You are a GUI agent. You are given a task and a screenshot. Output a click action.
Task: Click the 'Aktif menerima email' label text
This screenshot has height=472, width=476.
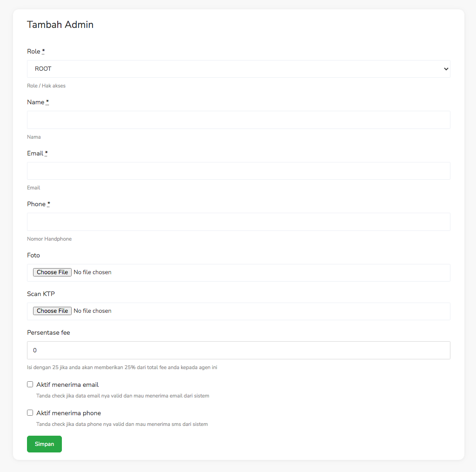pos(67,385)
